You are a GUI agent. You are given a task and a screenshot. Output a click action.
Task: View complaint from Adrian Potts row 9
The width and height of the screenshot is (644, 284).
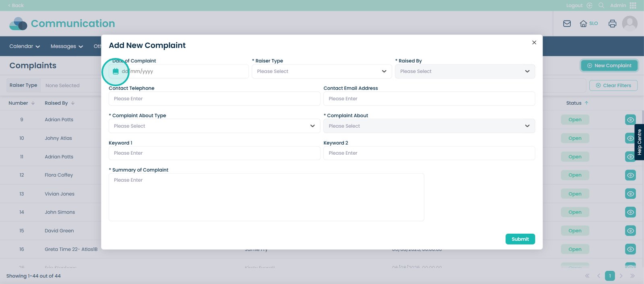coord(630,120)
